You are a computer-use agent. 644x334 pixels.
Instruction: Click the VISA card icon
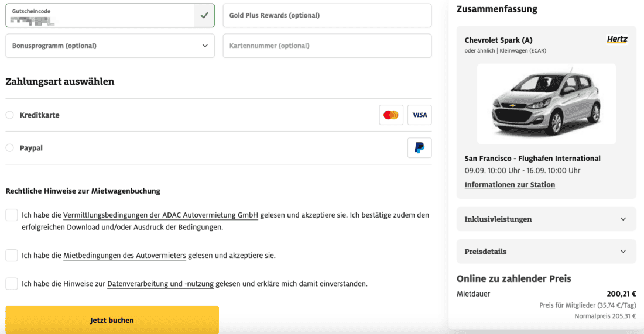[419, 115]
